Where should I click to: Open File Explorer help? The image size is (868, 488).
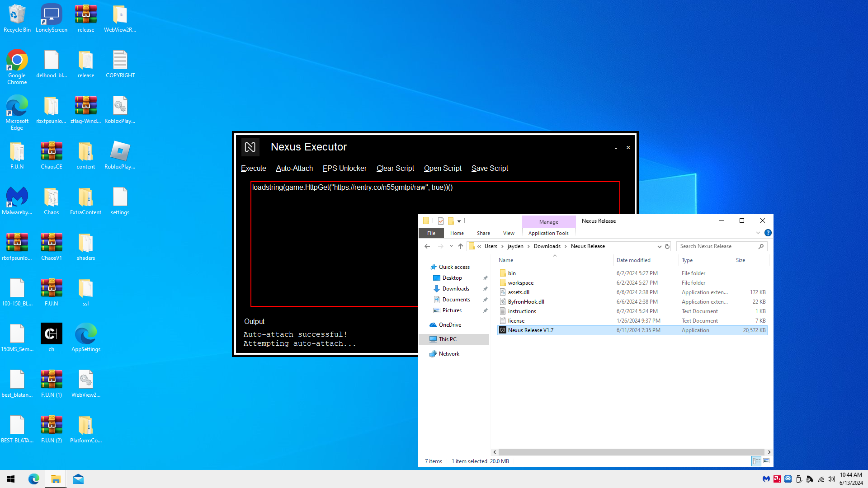click(768, 233)
